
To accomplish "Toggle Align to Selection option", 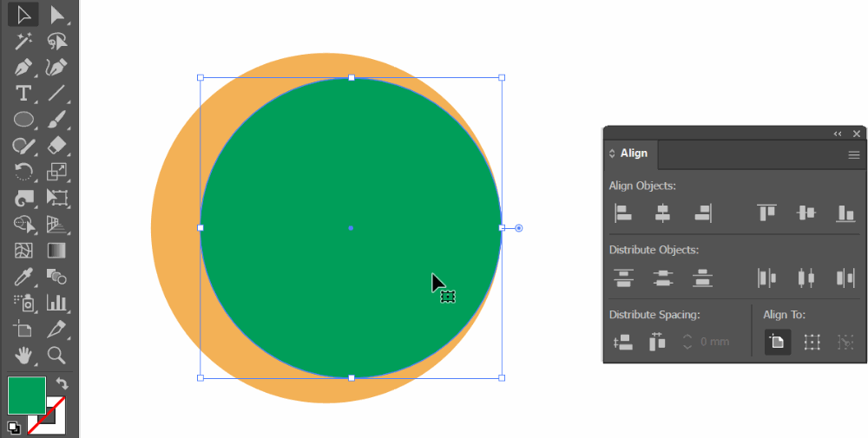I will point(812,343).
